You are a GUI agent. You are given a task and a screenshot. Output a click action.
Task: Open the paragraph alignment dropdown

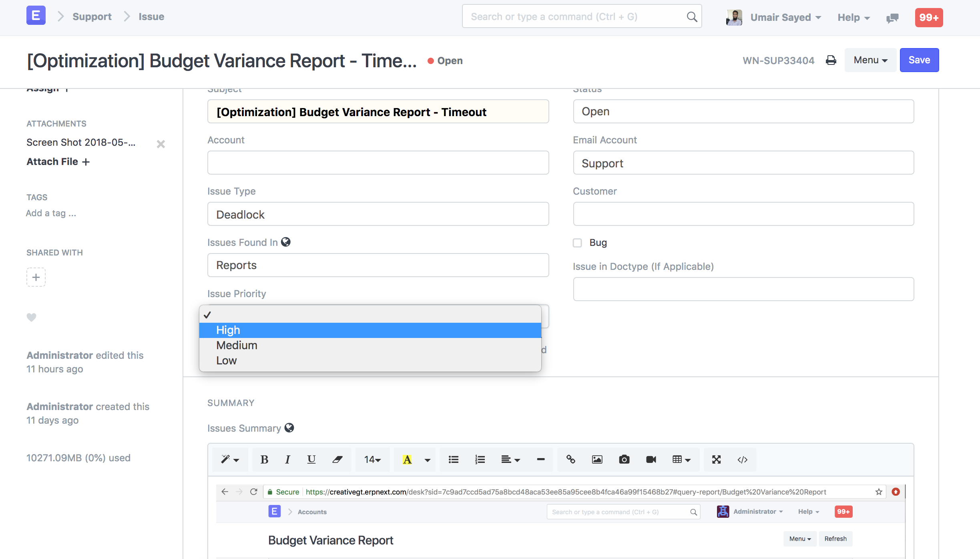coord(510,460)
